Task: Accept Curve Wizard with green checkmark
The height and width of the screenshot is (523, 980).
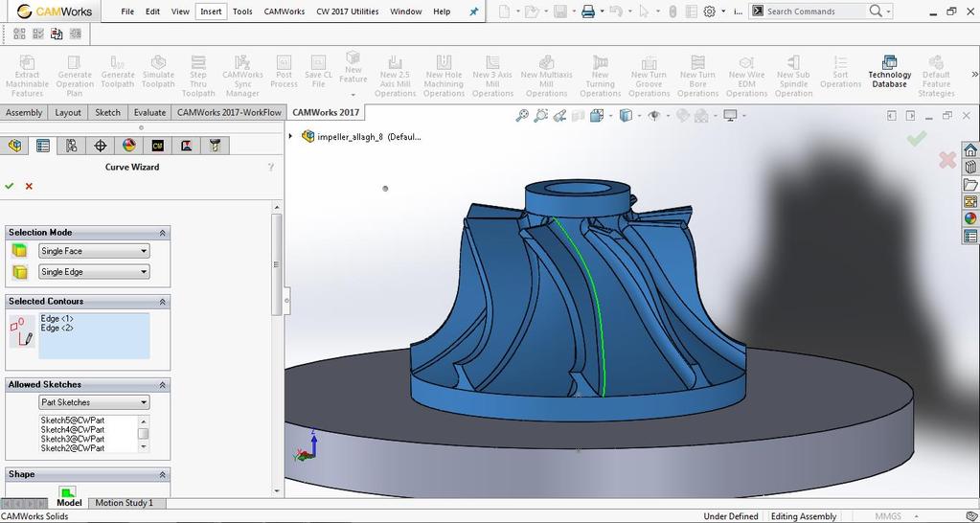Action: pyautogui.click(x=9, y=186)
